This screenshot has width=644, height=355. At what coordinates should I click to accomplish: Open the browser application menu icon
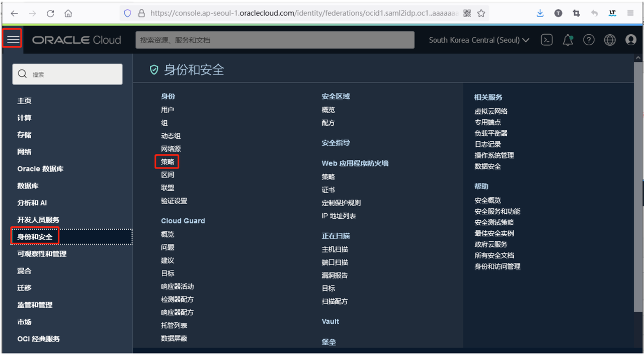point(630,14)
